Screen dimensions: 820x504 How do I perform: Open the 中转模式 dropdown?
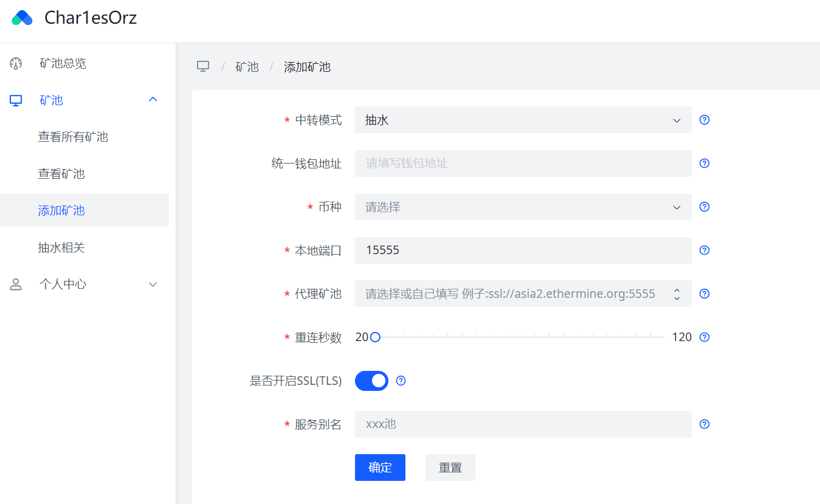(523, 120)
